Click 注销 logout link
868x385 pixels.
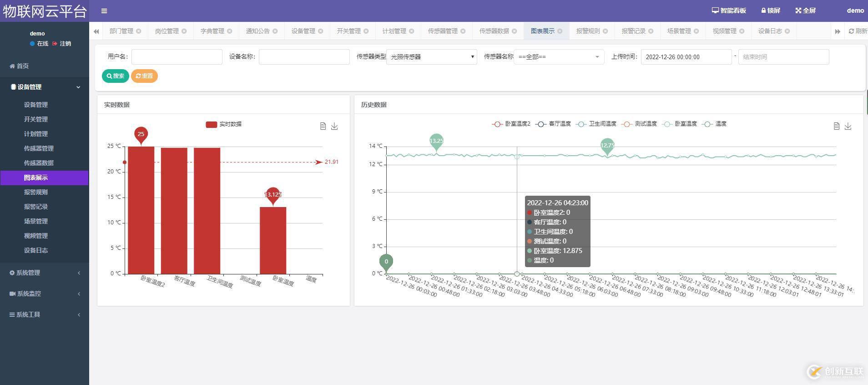point(62,44)
